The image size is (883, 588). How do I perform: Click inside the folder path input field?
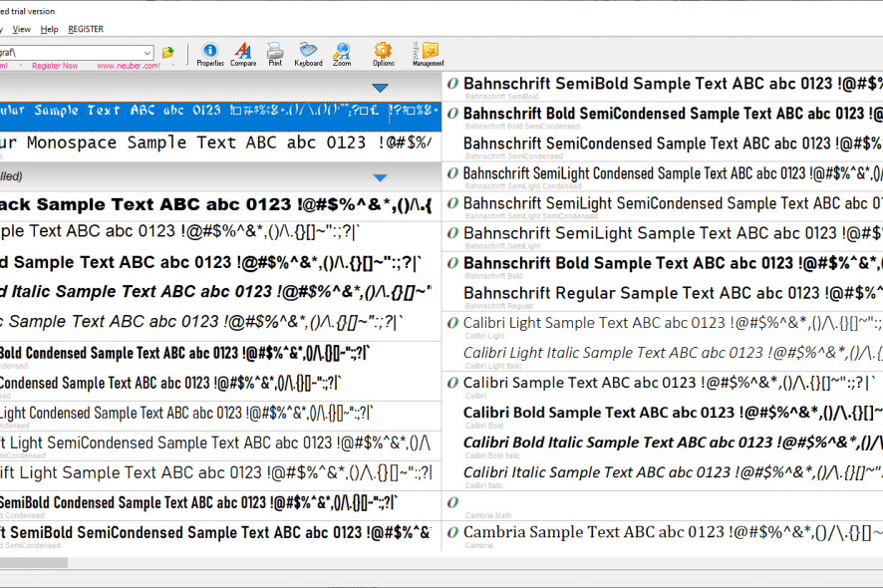click(71, 53)
